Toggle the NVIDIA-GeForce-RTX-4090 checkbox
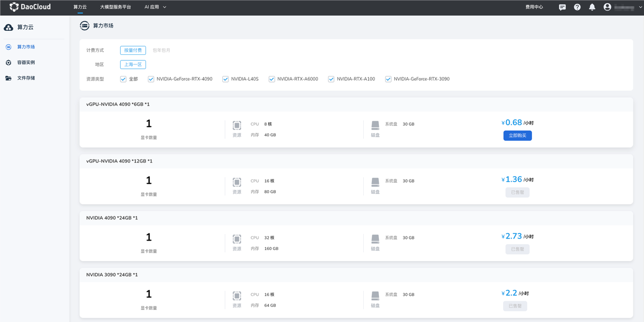The image size is (644, 322). click(x=151, y=79)
